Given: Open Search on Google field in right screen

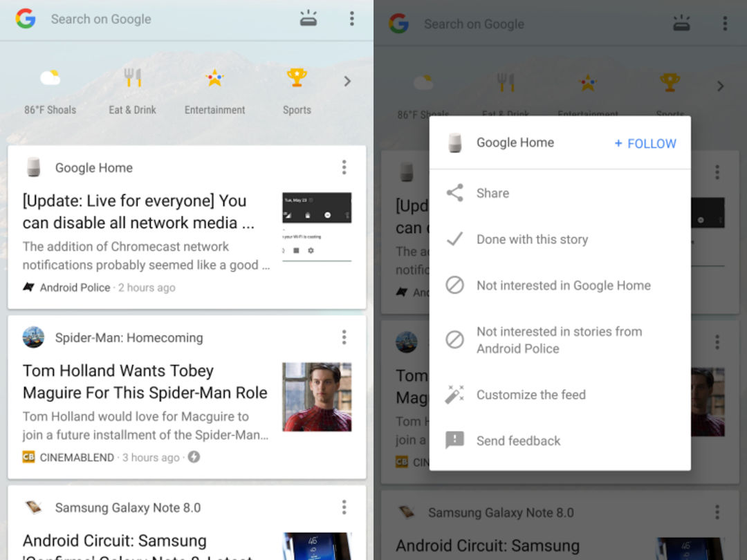Looking at the screenshot, I should tap(474, 24).
